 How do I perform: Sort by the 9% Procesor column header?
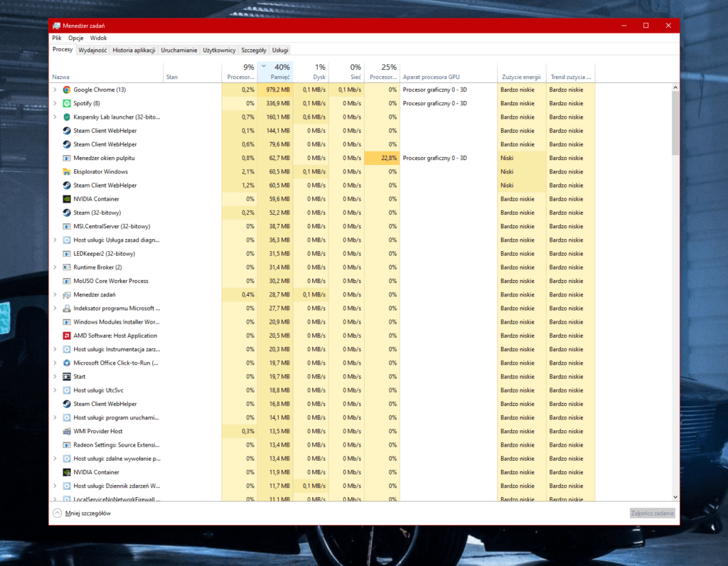coord(240,73)
